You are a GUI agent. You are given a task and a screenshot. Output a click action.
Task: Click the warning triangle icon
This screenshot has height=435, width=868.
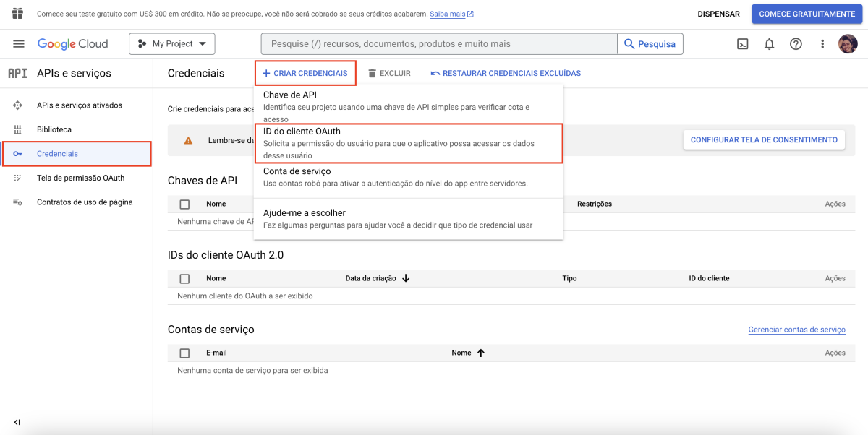[x=188, y=140]
